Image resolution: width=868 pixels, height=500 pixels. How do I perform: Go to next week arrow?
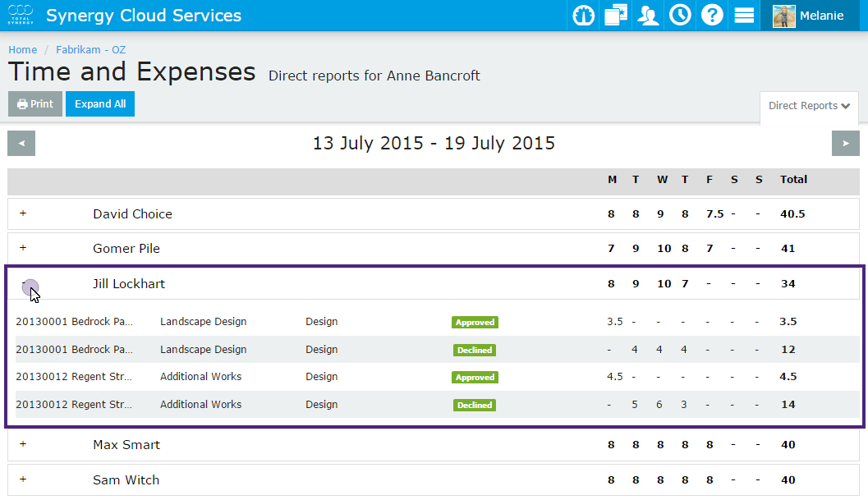point(846,144)
